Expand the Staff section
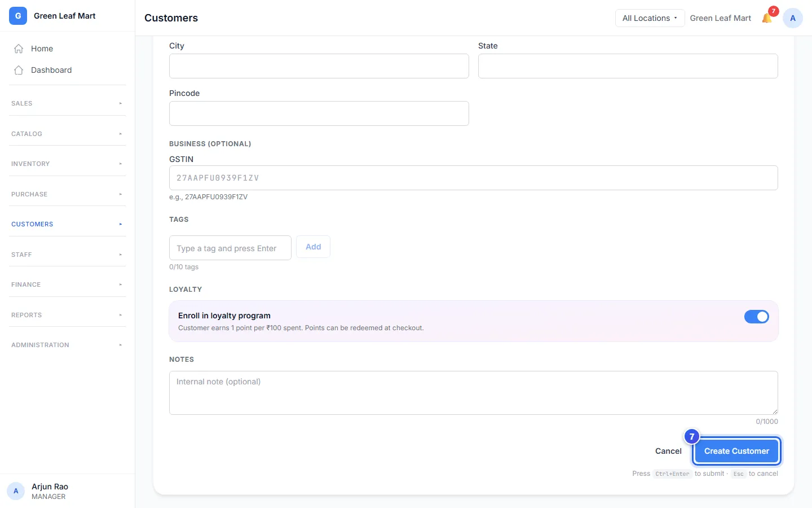 (68, 255)
